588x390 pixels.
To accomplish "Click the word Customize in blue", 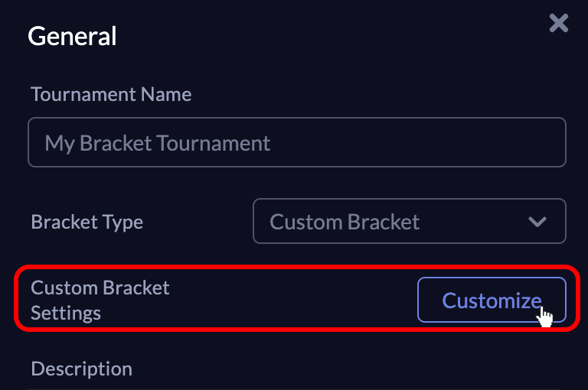I will 492,301.
